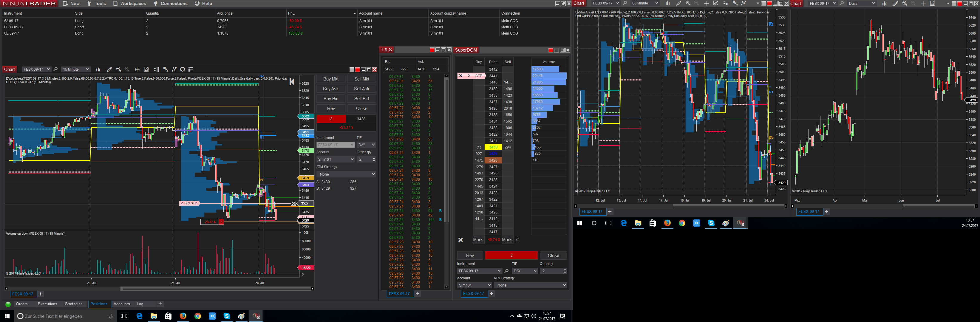Click Sell Mkt in Chart Trader
Screen dimensions: 980x322
361,79
